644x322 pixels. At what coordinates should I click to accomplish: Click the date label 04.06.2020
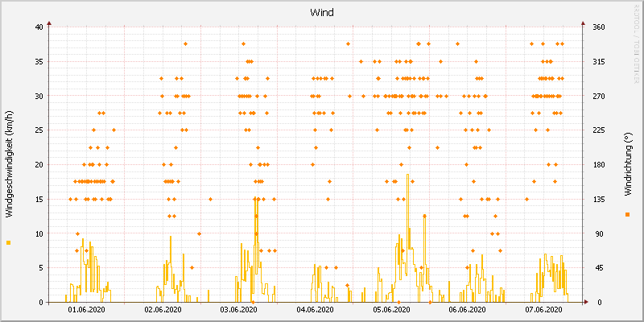click(315, 309)
